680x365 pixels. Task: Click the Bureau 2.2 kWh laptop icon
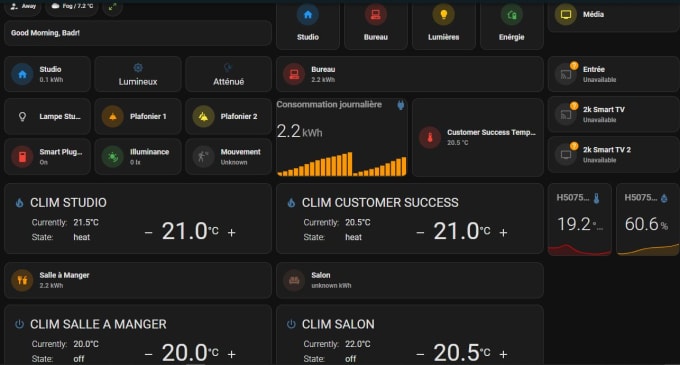click(294, 74)
